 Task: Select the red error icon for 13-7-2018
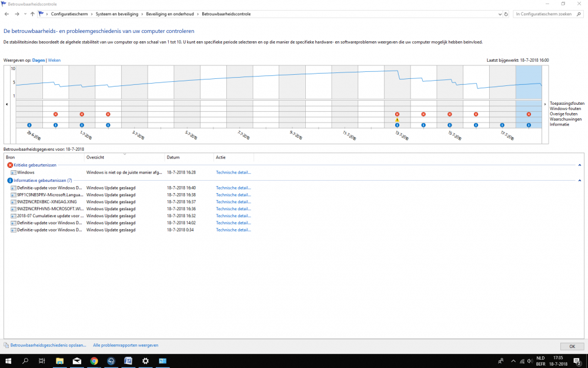(x=397, y=114)
